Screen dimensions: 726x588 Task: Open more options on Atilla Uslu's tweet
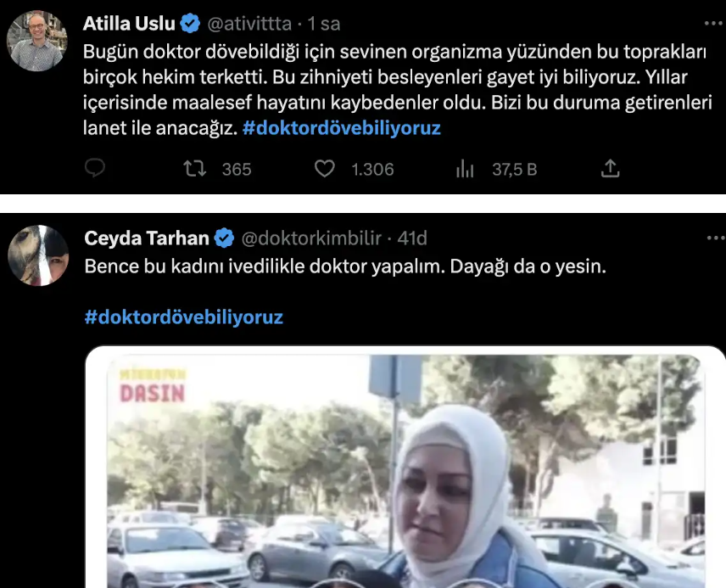pos(713,23)
